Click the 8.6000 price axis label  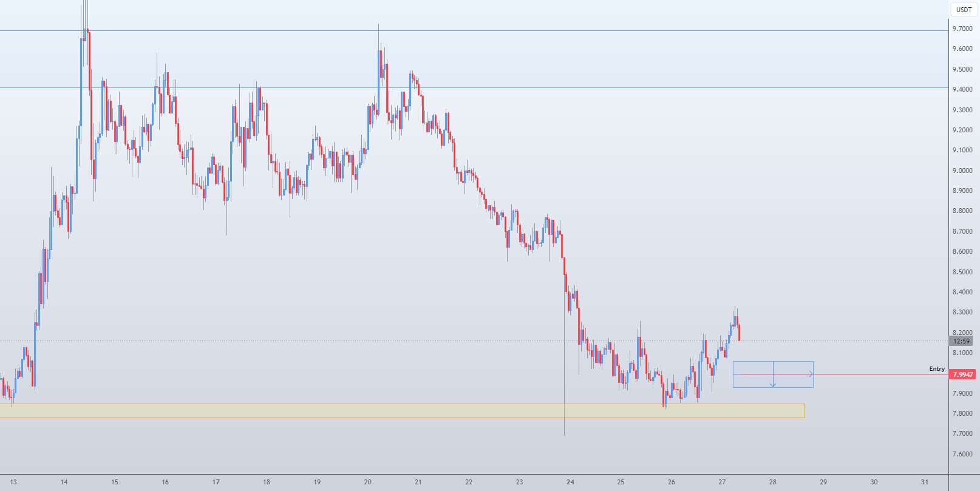[x=962, y=251]
